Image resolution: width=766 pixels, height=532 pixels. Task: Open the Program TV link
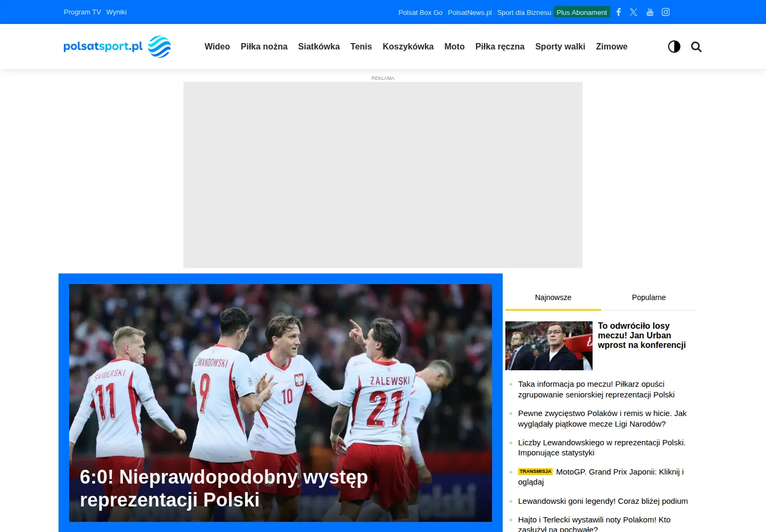click(x=82, y=12)
